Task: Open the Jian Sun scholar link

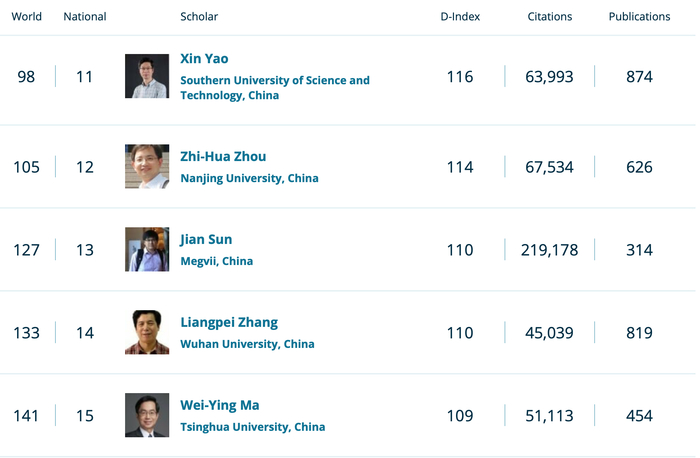Action: [206, 239]
